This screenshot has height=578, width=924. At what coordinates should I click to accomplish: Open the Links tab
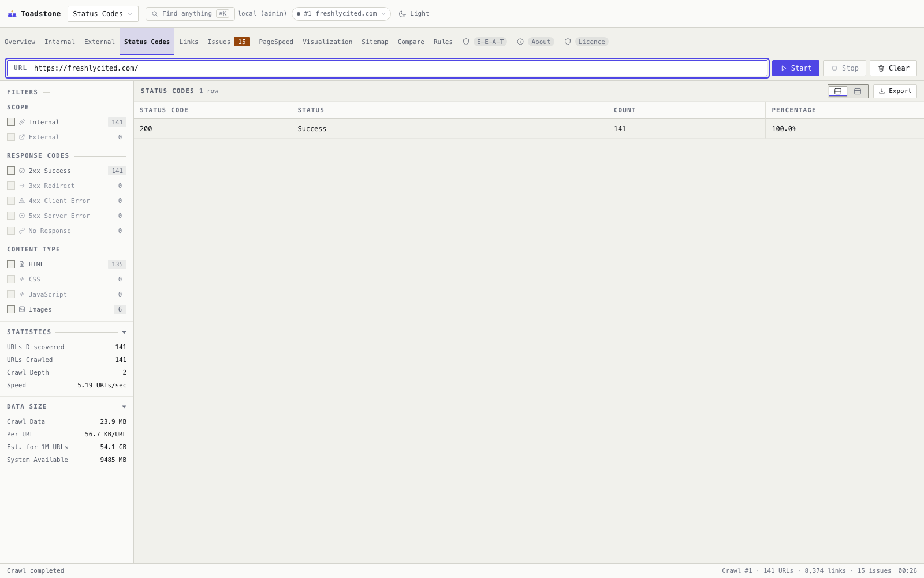click(x=189, y=42)
